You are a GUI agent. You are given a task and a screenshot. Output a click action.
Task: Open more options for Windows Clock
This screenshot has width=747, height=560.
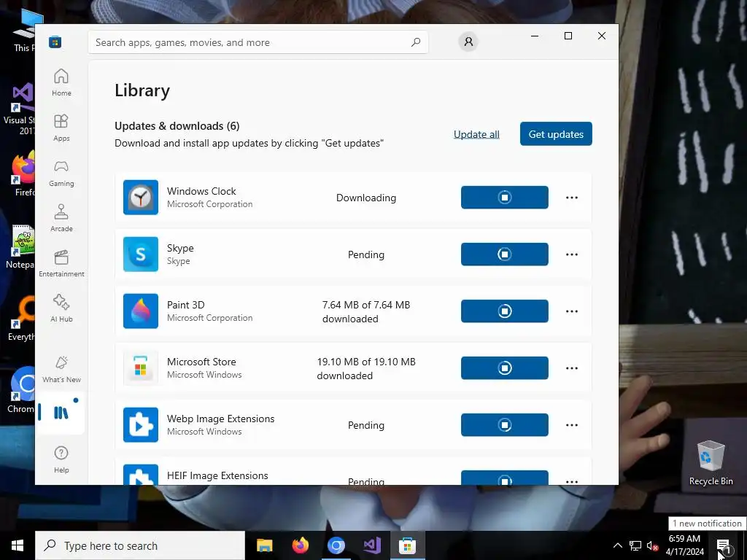pos(572,197)
